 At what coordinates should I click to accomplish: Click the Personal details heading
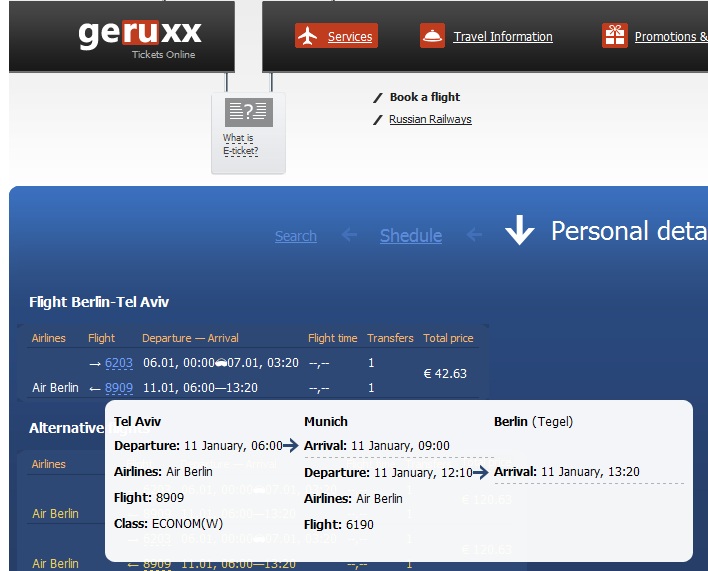tap(629, 231)
